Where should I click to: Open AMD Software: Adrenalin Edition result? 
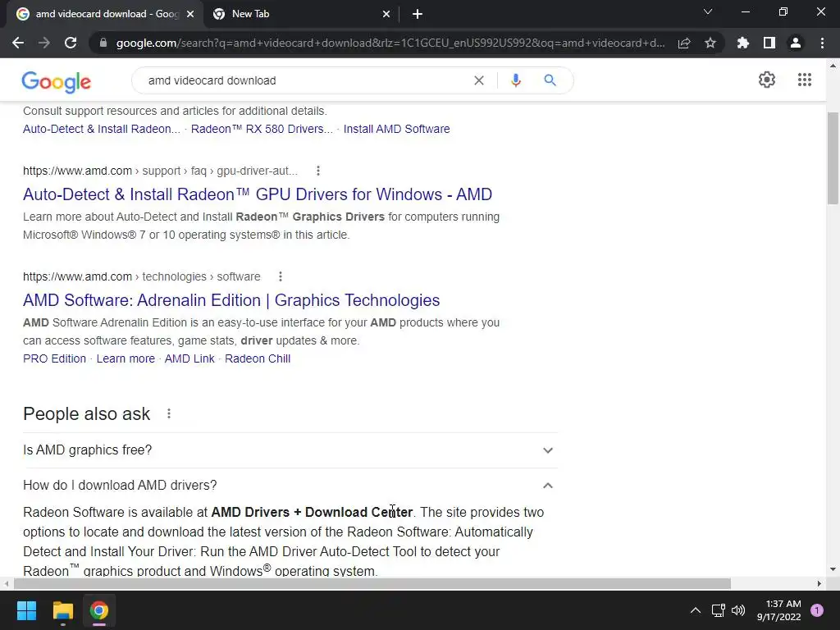click(231, 300)
